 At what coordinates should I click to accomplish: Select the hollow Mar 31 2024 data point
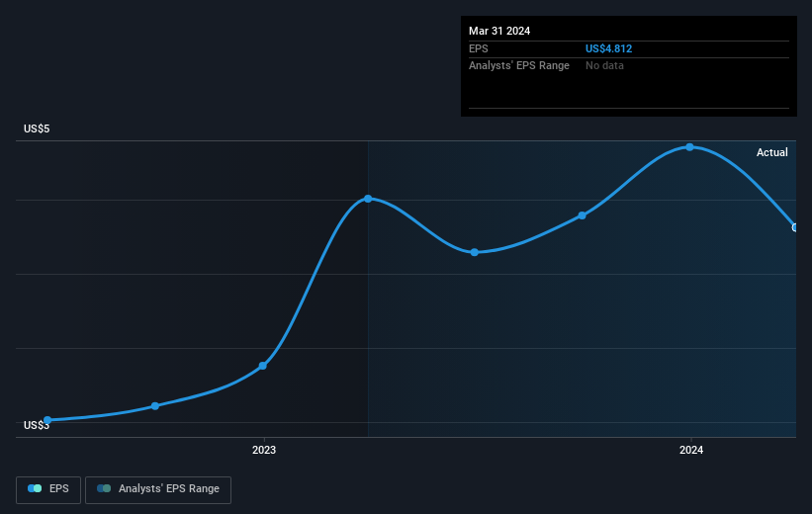(795, 227)
